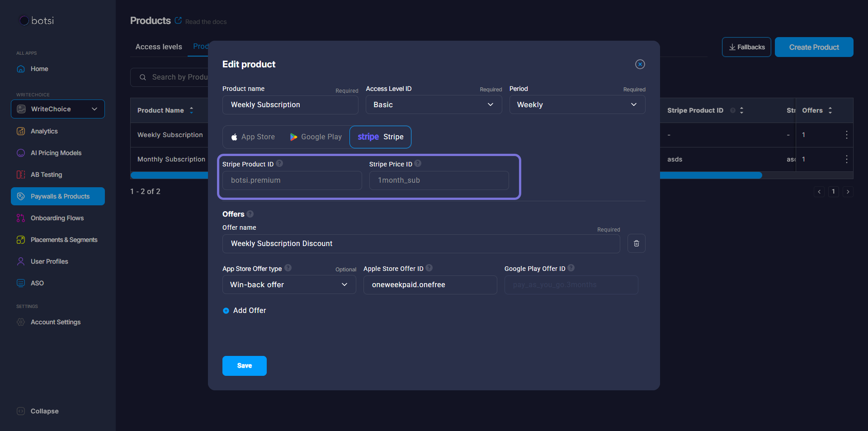Open AB Testing in the sidebar

[x=46, y=175]
